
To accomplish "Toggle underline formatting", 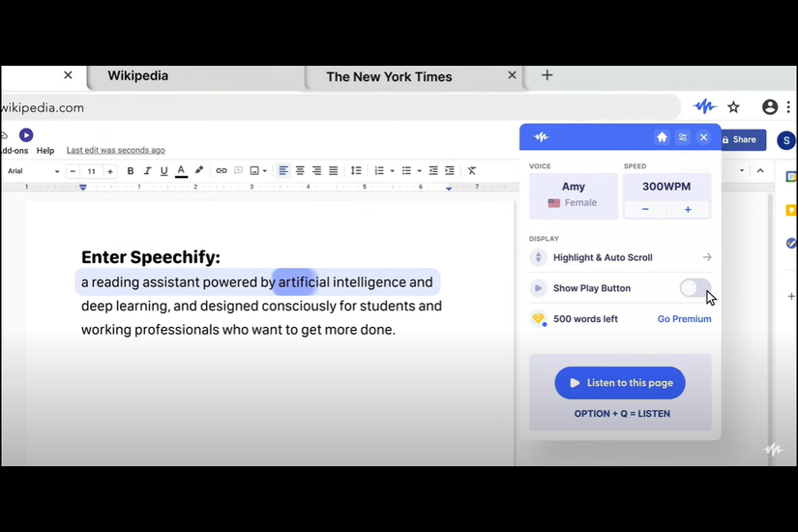I will 163,170.
